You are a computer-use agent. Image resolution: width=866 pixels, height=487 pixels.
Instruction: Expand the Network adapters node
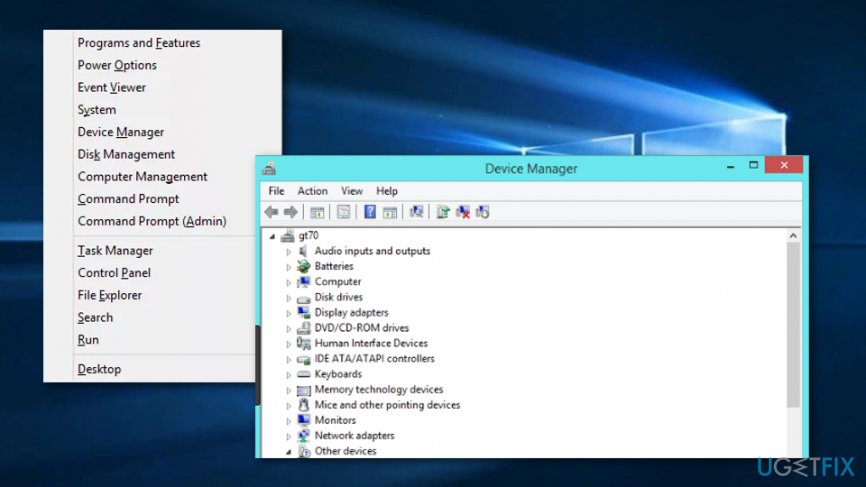[288, 436]
